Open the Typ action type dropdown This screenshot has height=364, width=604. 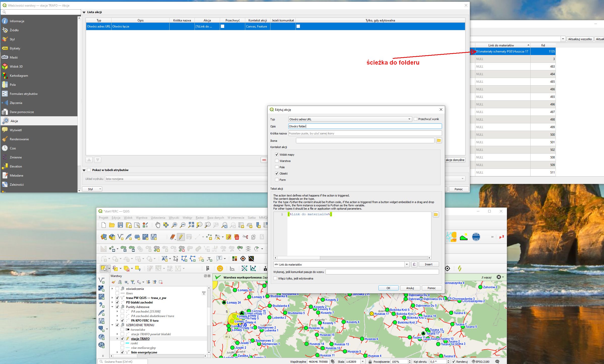(x=350, y=119)
